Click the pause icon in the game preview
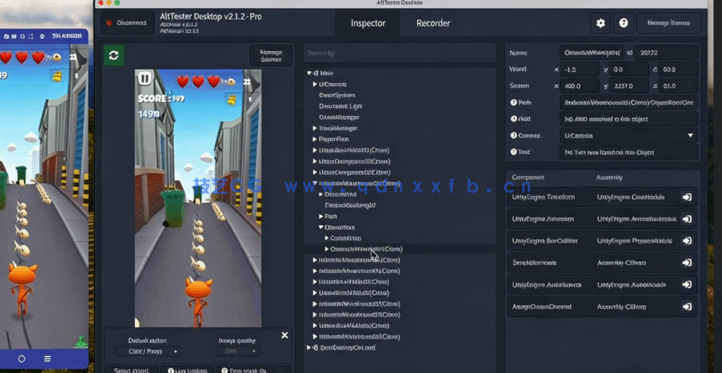 coord(144,78)
